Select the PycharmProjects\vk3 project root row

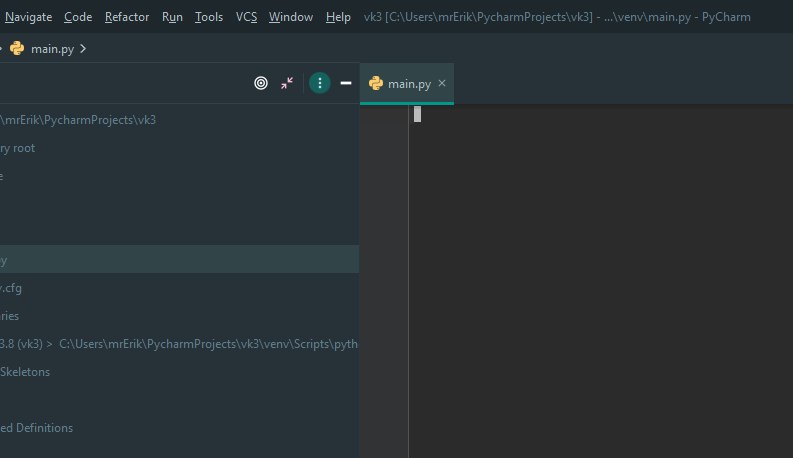pos(180,120)
